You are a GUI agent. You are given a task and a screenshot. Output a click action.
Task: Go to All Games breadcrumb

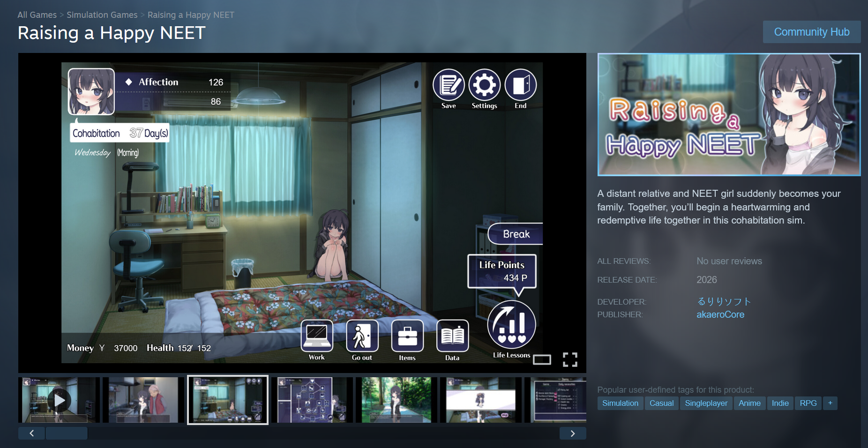[37, 15]
